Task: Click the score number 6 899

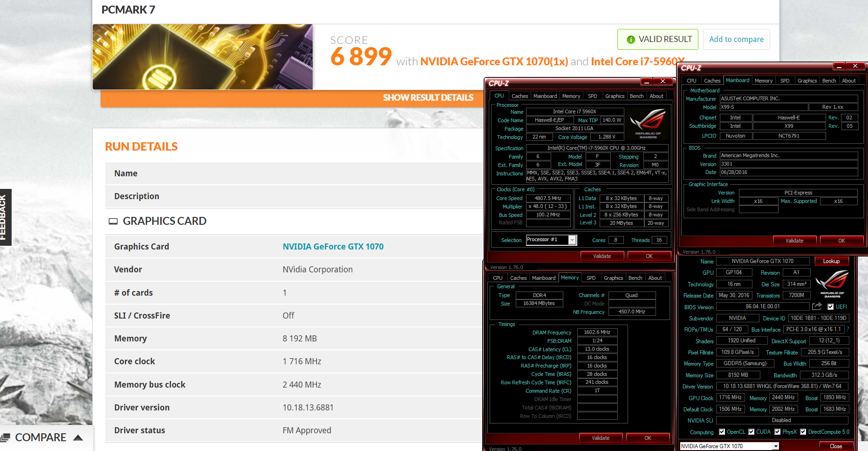Action: click(x=361, y=56)
